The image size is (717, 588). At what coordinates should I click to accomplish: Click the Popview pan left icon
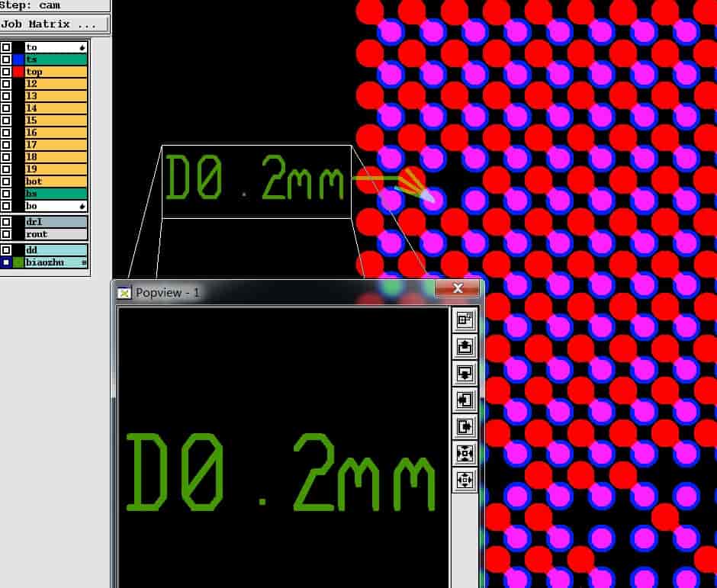[465, 400]
